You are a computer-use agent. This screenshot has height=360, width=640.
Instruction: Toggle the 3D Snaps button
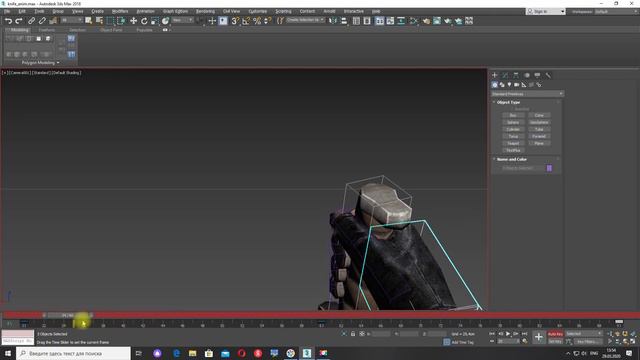click(235, 20)
